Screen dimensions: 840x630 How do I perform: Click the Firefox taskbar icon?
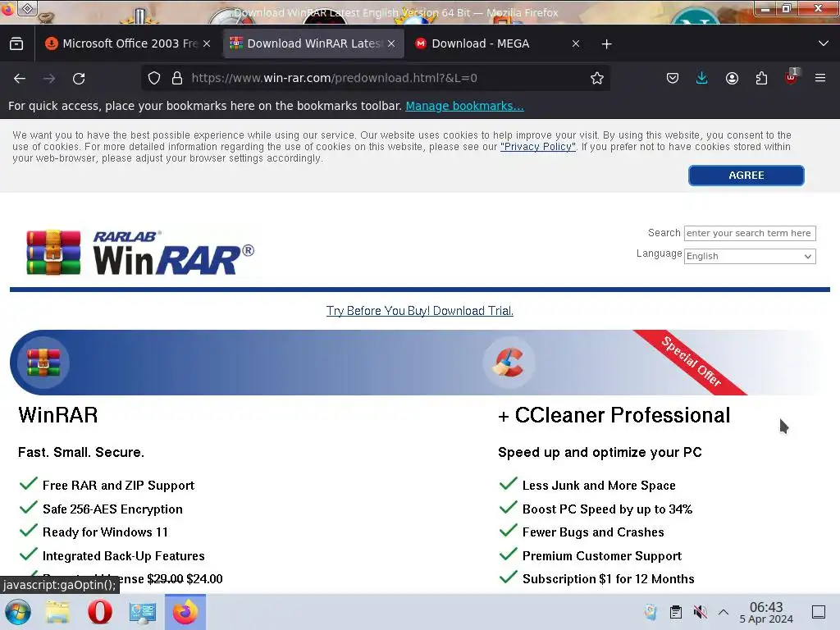pyautogui.click(x=185, y=612)
